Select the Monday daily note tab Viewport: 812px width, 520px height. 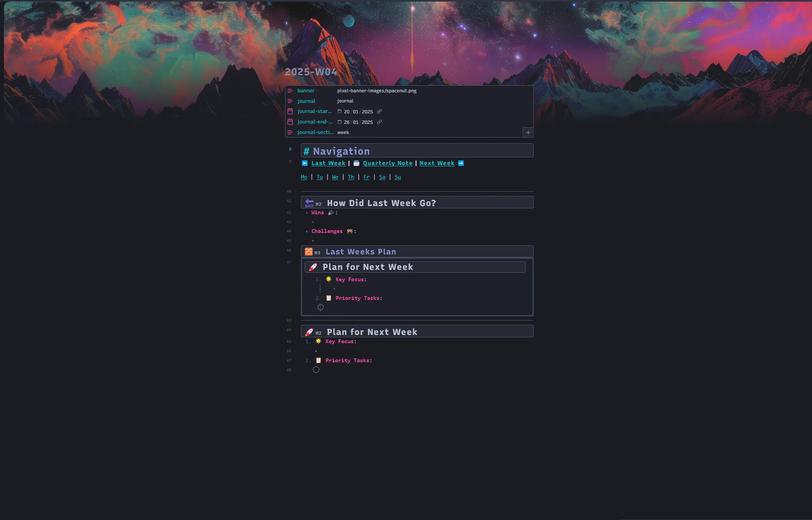pyautogui.click(x=304, y=176)
